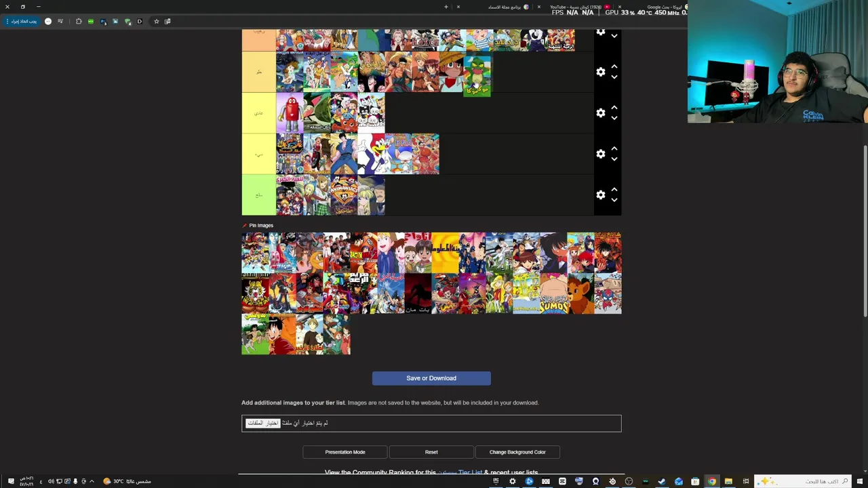
Task: Open settings gear for the yellow tier row
Action: tap(600, 113)
